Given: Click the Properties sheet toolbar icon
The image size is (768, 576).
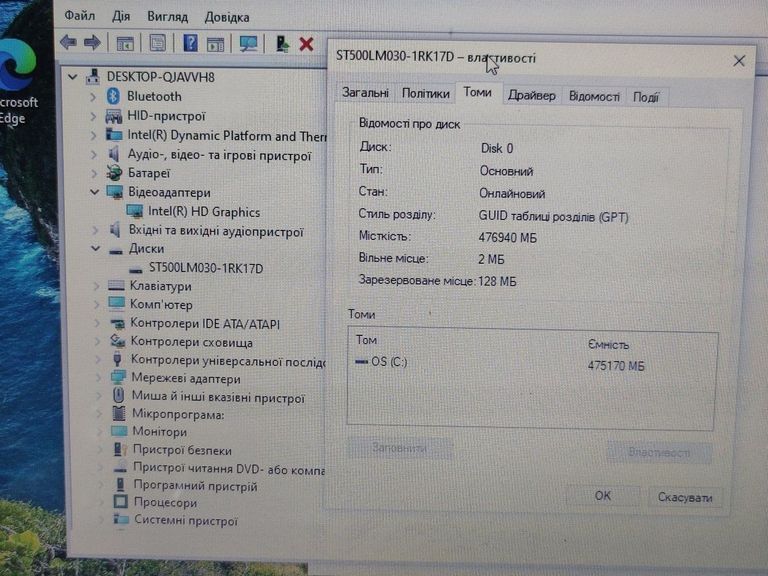Looking at the screenshot, I should click(x=158, y=44).
